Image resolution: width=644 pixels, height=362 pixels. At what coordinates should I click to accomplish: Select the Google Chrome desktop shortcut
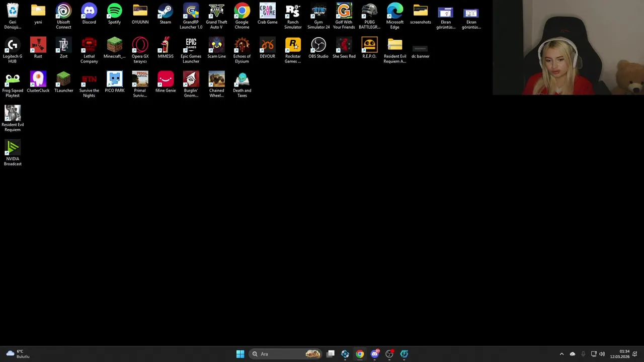pyautogui.click(x=242, y=16)
